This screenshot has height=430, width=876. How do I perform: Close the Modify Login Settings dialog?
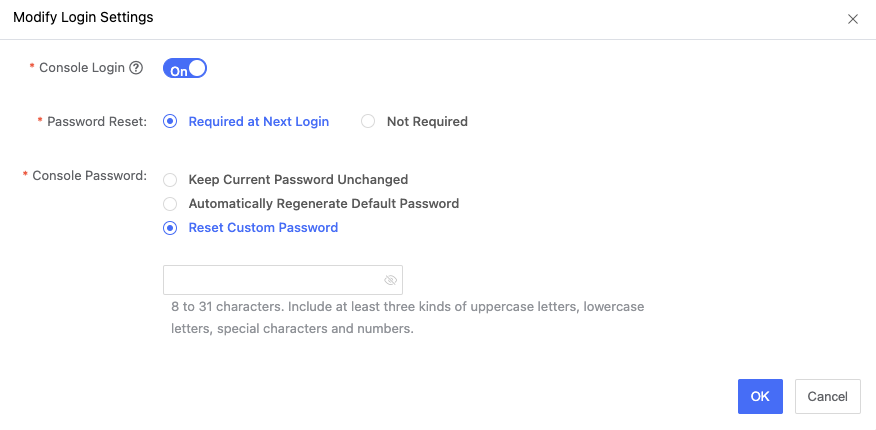853,19
